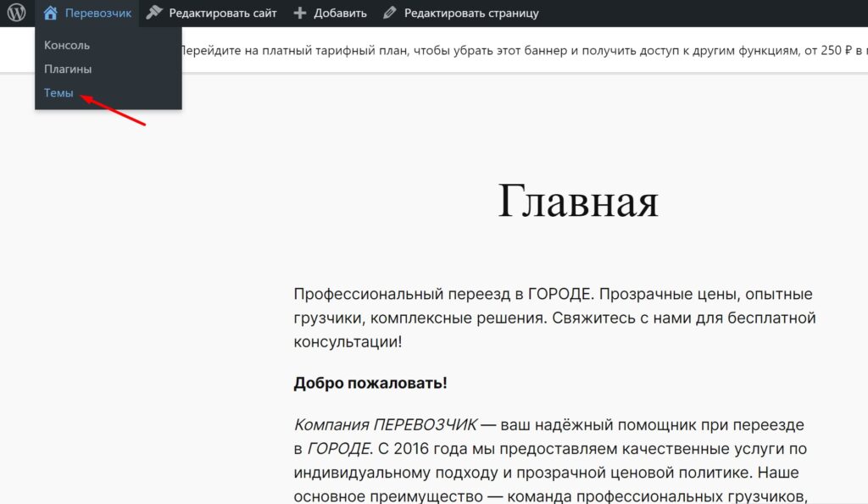The width and height of the screenshot is (868, 504).
Task: Click the plus icon beside Добавить
Action: pos(299,13)
